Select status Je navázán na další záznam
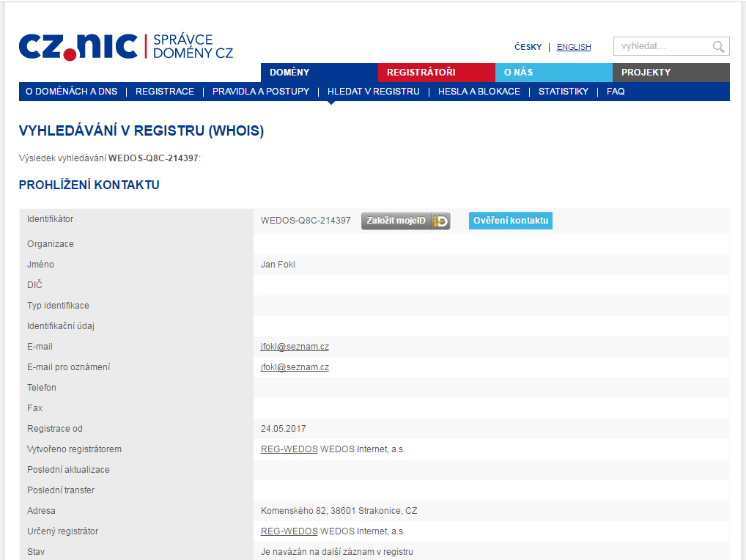 pyautogui.click(x=337, y=552)
